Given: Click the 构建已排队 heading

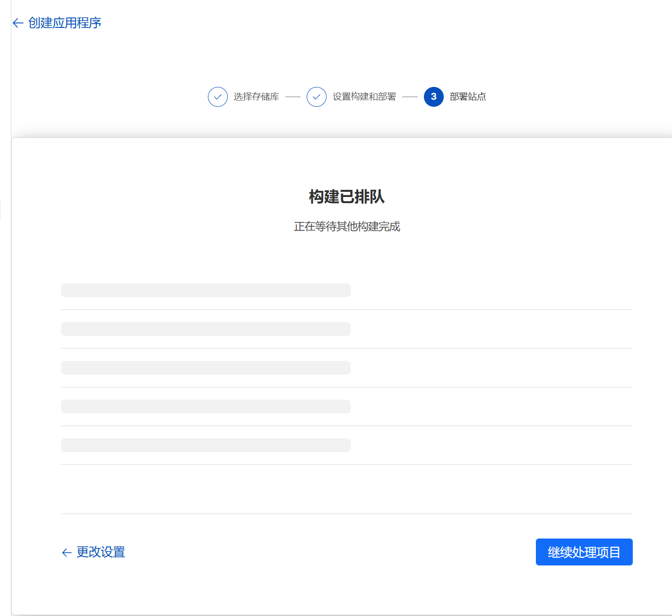Looking at the screenshot, I should (x=347, y=197).
